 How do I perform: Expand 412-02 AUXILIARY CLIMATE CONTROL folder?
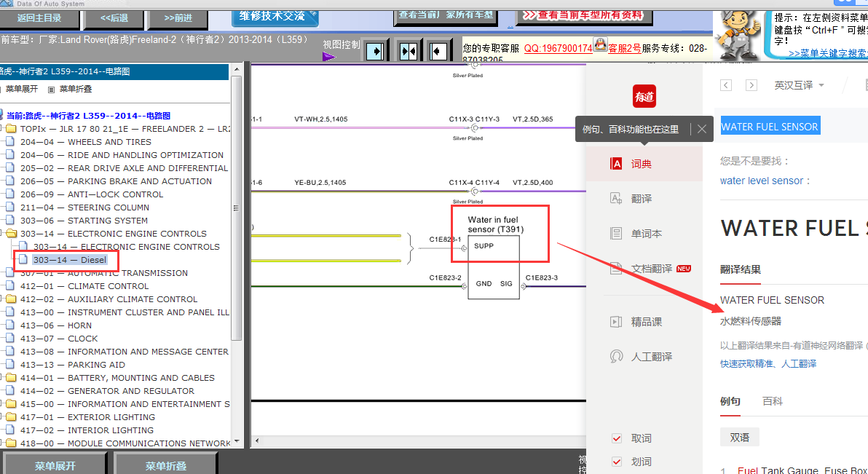coord(10,299)
